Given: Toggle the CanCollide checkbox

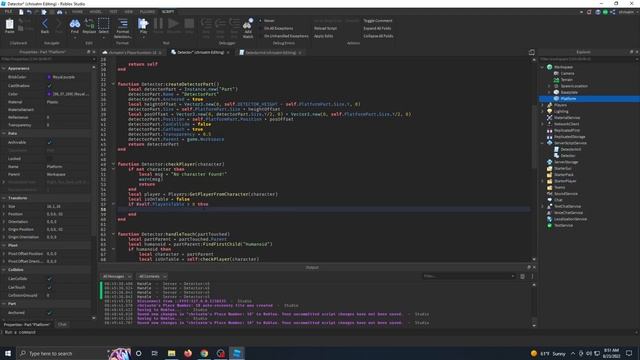Looking at the screenshot, I should tap(49, 279).
